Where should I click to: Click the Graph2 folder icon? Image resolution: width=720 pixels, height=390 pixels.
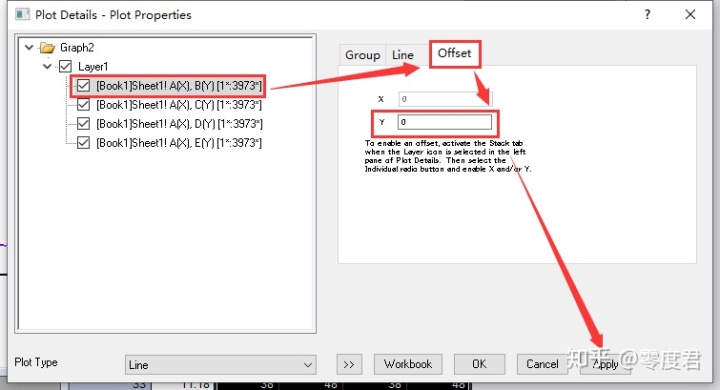point(47,48)
